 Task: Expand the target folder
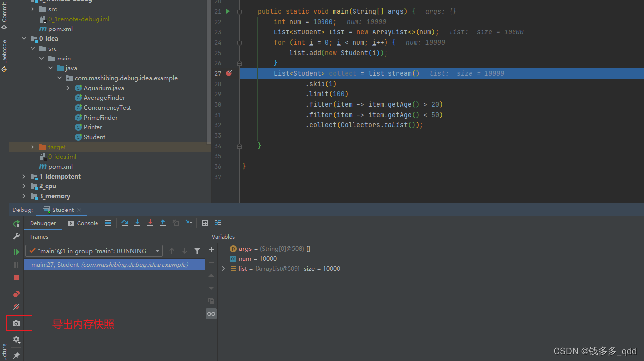pos(32,147)
